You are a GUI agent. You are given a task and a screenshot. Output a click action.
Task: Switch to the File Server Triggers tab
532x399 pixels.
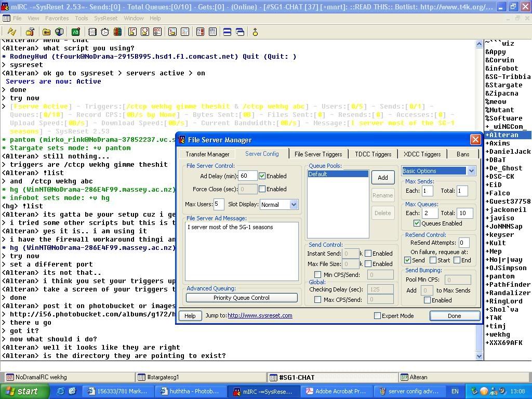click(318, 154)
